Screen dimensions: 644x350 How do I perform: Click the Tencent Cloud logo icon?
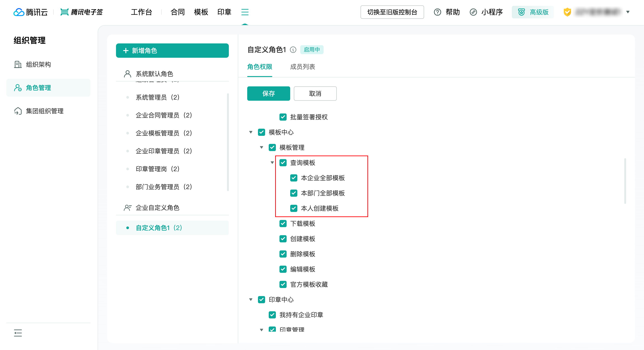(x=19, y=12)
